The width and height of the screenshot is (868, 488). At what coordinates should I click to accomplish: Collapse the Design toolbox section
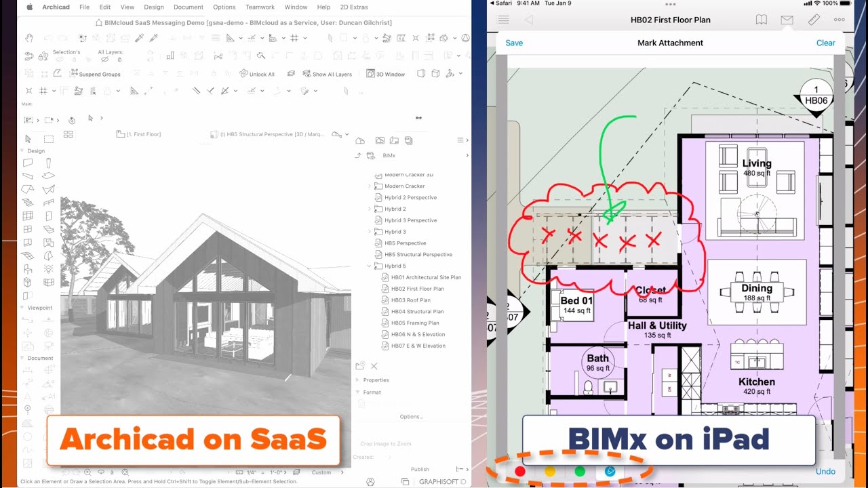pos(22,151)
